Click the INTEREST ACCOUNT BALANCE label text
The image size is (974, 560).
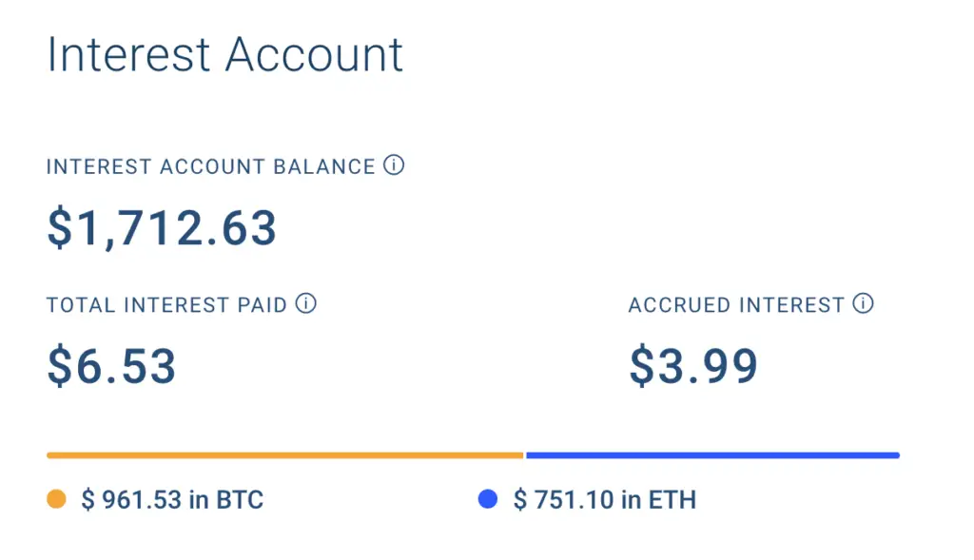(x=211, y=167)
